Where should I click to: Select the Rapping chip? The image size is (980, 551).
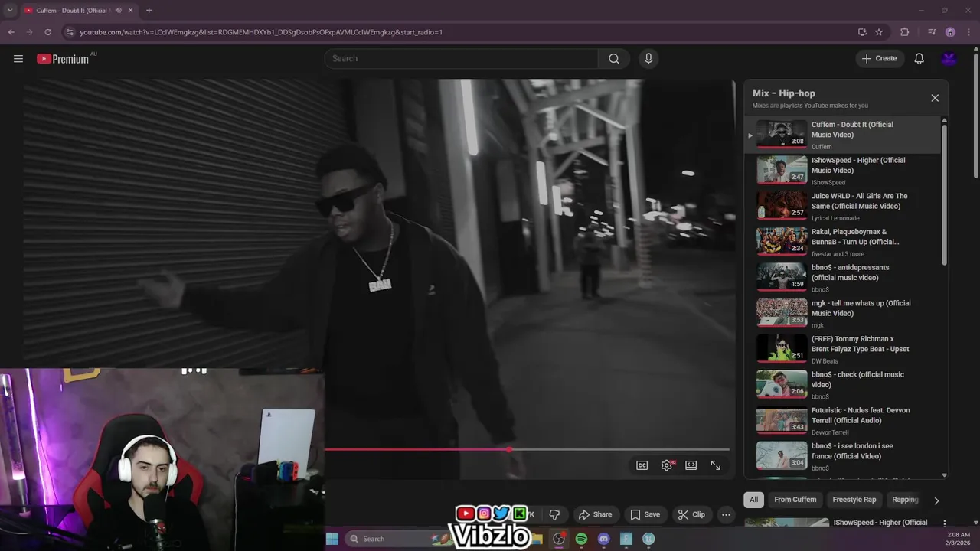(x=905, y=500)
